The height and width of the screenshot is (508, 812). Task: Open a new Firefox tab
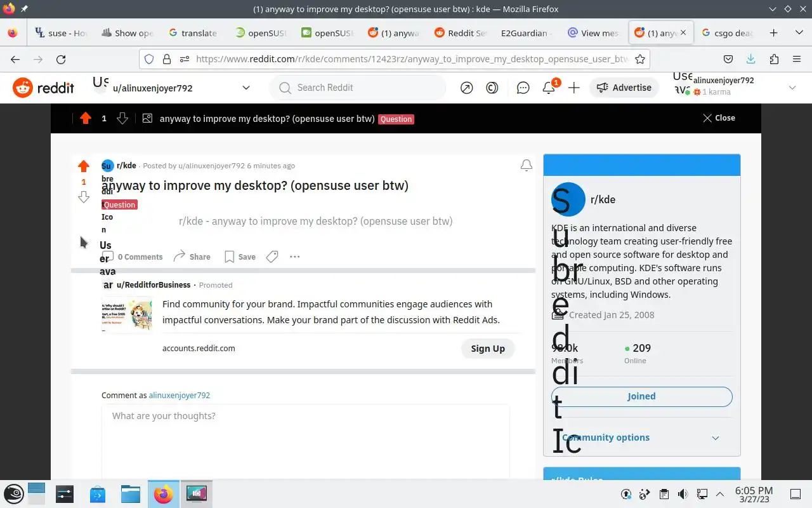[x=773, y=33]
